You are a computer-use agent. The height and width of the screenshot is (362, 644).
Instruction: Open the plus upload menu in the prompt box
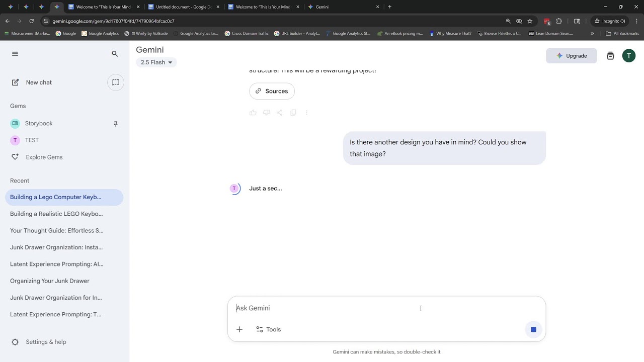pyautogui.click(x=239, y=329)
